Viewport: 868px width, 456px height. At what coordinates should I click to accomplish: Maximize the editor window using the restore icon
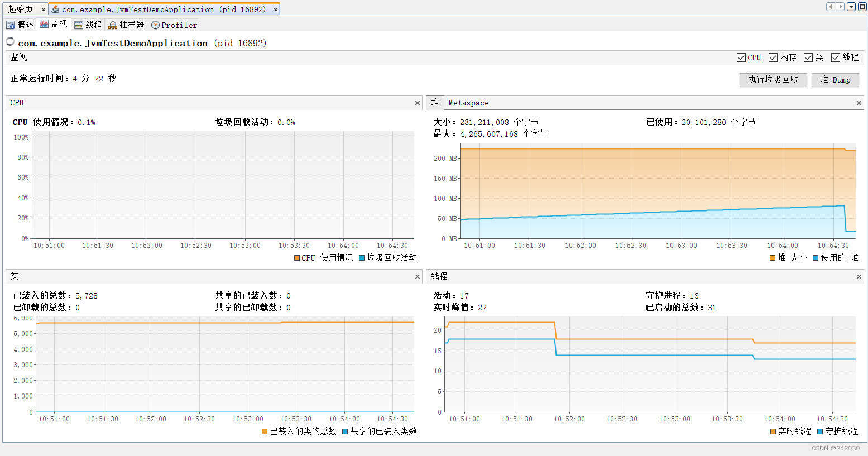tap(862, 7)
